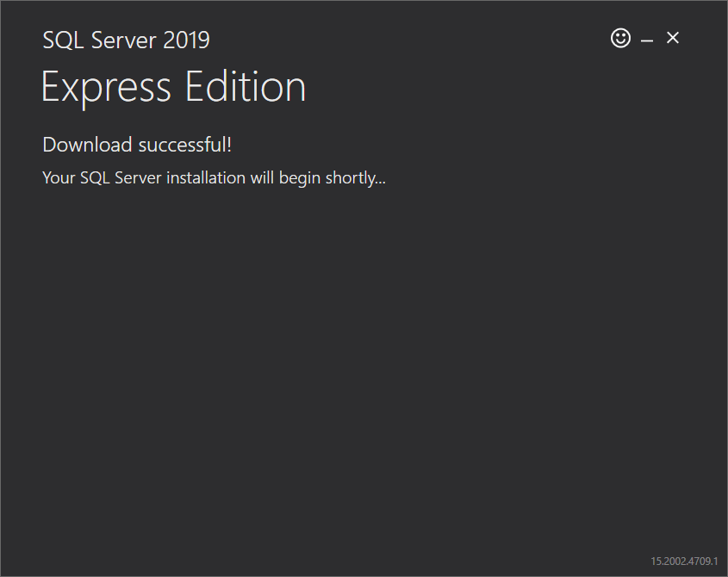This screenshot has width=728, height=577.
Task: Click the word "Express" in the heading
Action: click(104, 87)
